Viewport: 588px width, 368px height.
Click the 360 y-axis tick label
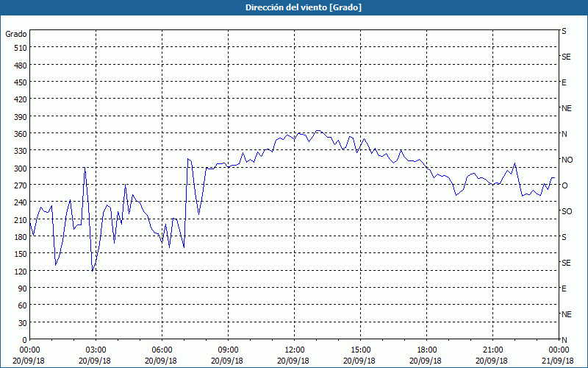21,134
